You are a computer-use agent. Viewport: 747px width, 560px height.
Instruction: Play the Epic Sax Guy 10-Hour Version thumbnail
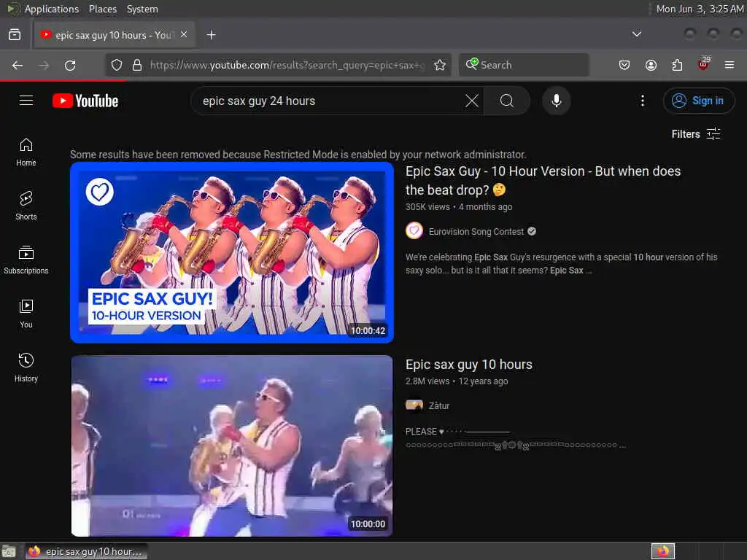232,253
